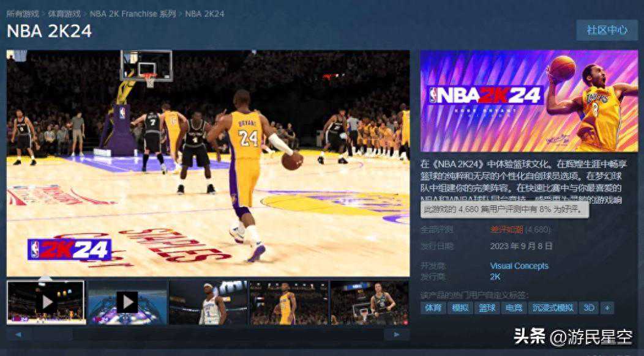644x356 pixels.
Task: Select the fifth screenshot thumbnail
Action: click(369, 302)
